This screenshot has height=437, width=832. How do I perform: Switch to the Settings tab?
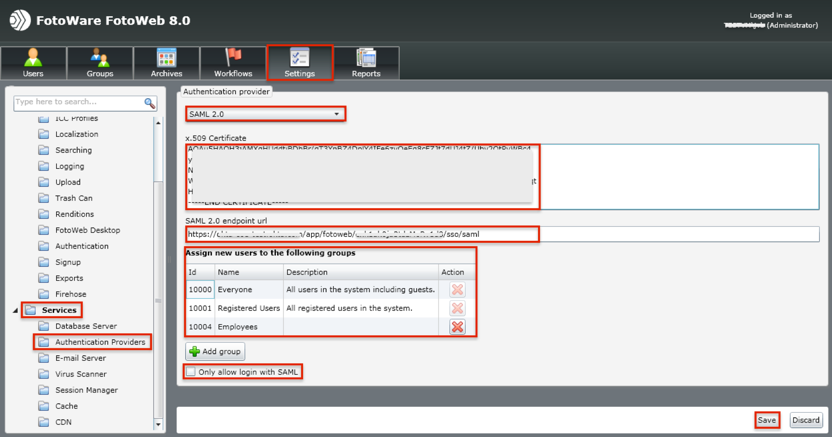tap(299, 62)
